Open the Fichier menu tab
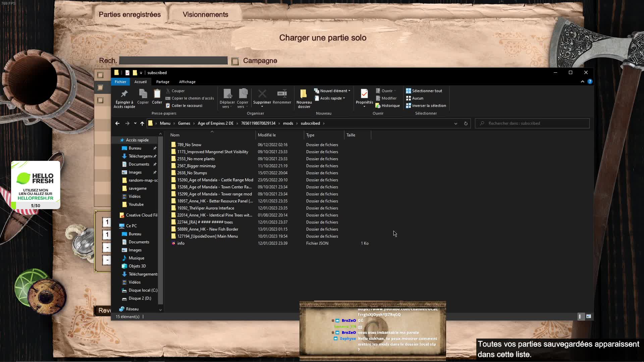 pos(120,82)
